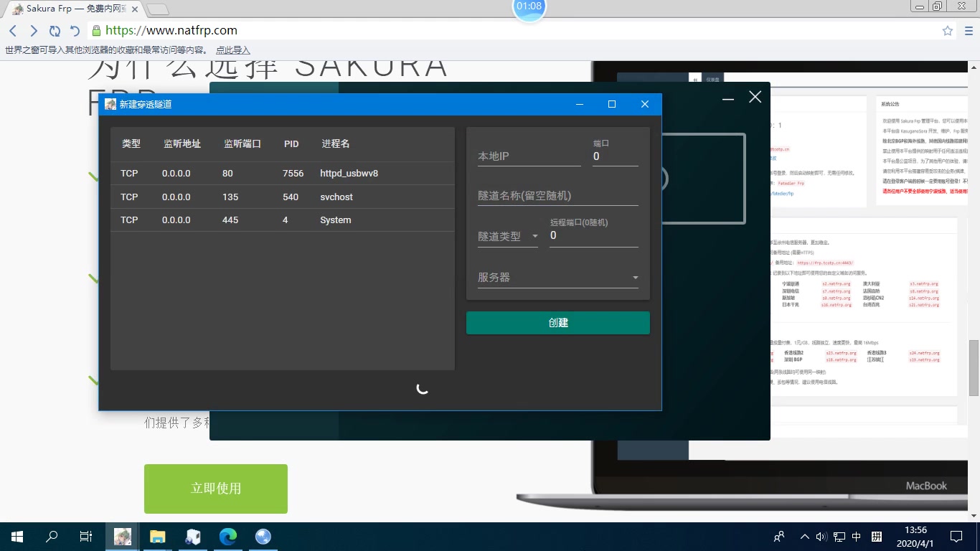
Task: Open the notification center icon
Action: [x=956, y=537]
